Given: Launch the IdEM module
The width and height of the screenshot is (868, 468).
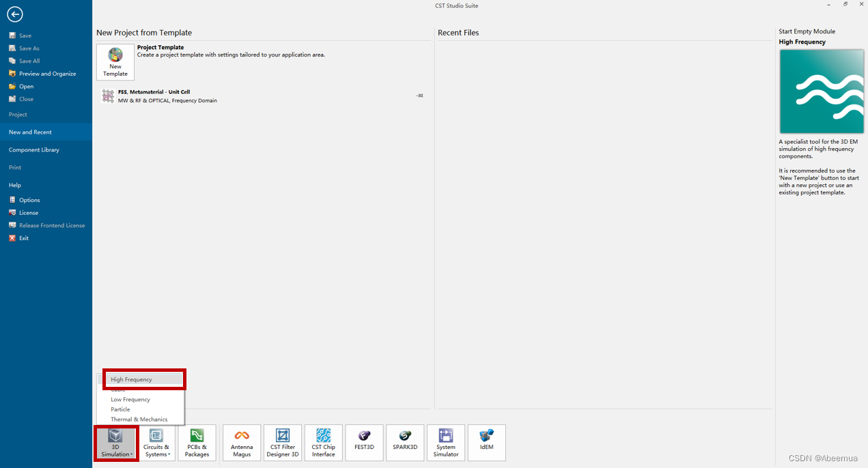Looking at the screenshot, I should pyautogui.click(x=487, y=443).
